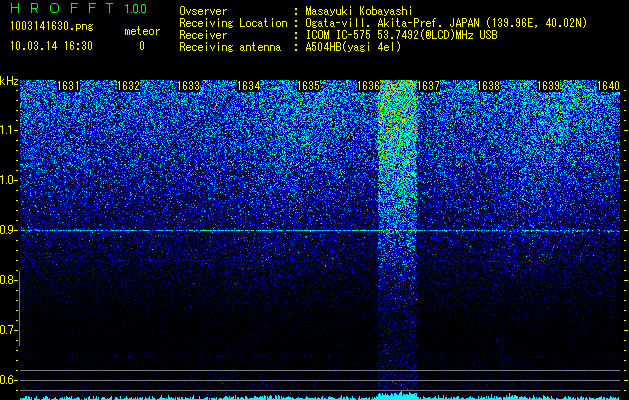The height and width of the screenshot is (400, 629).
Task: Select the file name 1003141630.png
Action: pos(52,27)
